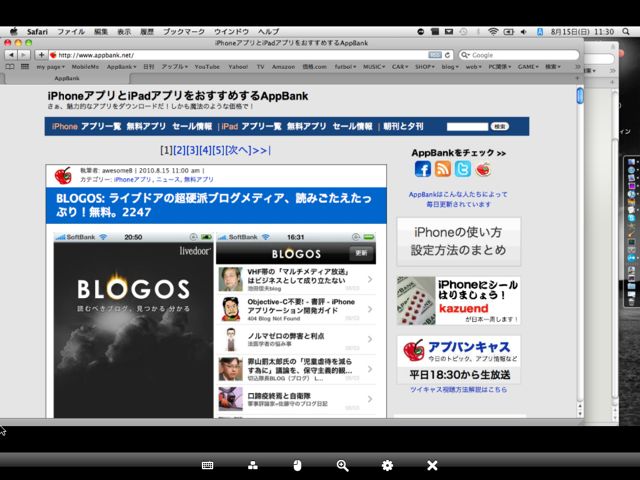This screenshot has width=640, height=480.
Task: Open AppBank Facebook icon
Action: tap(423, 169)
